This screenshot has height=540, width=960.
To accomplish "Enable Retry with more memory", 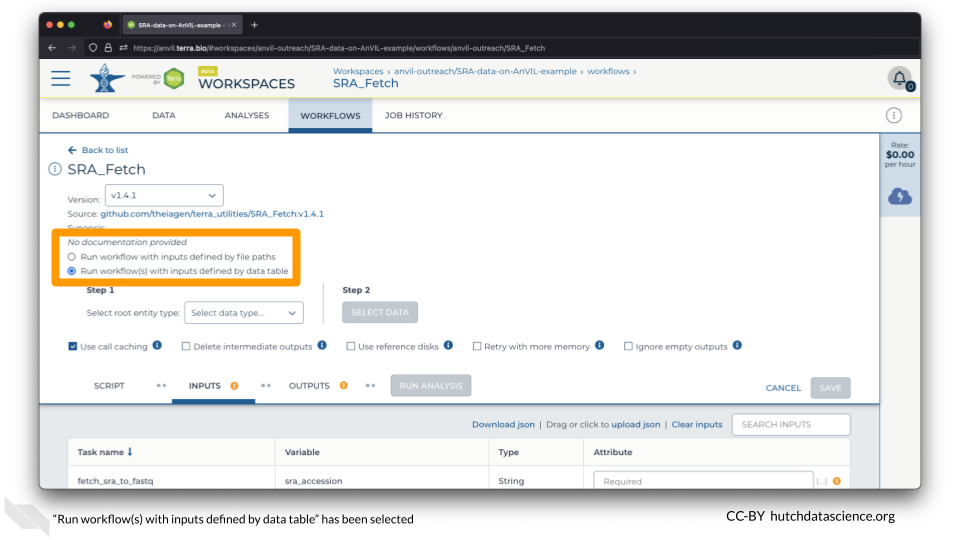I will pyautogui.click(x=476, y=347).
